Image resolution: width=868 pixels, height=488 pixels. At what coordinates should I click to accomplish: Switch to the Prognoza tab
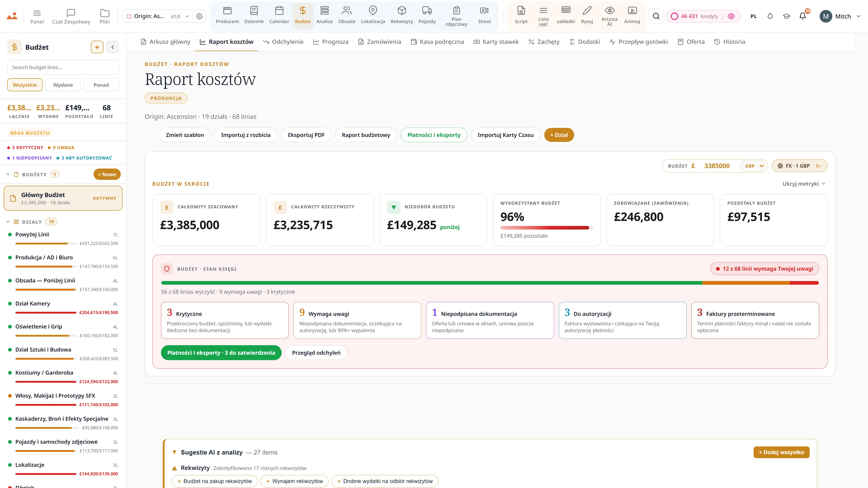[x=330, y=42]
